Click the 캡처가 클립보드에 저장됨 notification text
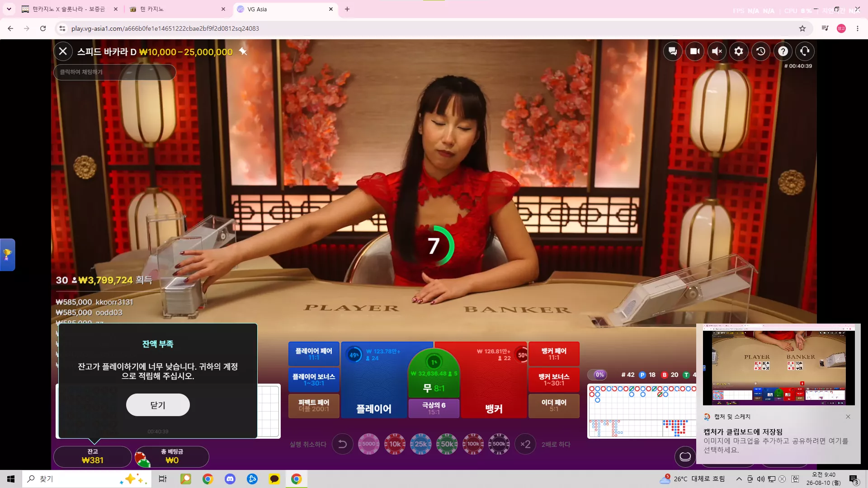Image resolution: width=868 pixels, height=488 pixels. pos(743,432)
